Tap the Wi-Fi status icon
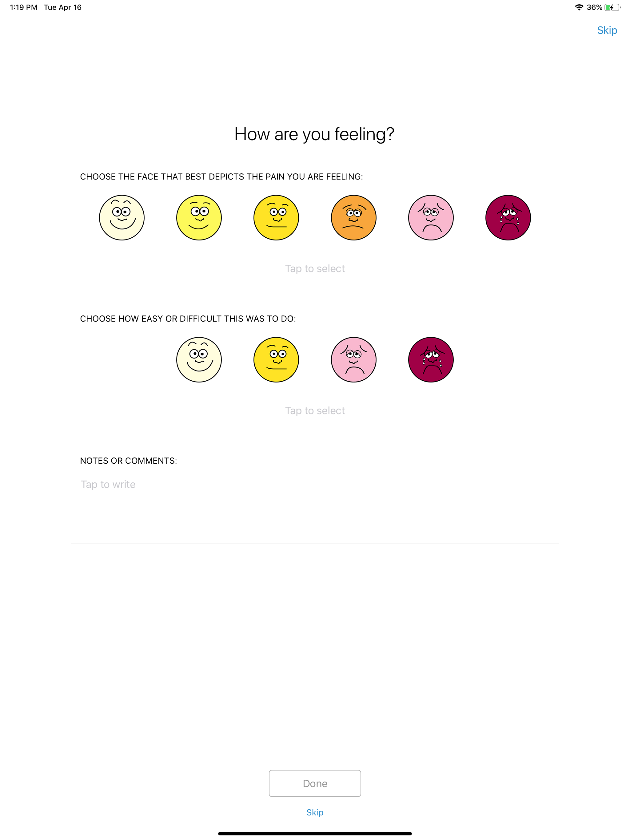 pyautogui.click(x=579, y=7)
